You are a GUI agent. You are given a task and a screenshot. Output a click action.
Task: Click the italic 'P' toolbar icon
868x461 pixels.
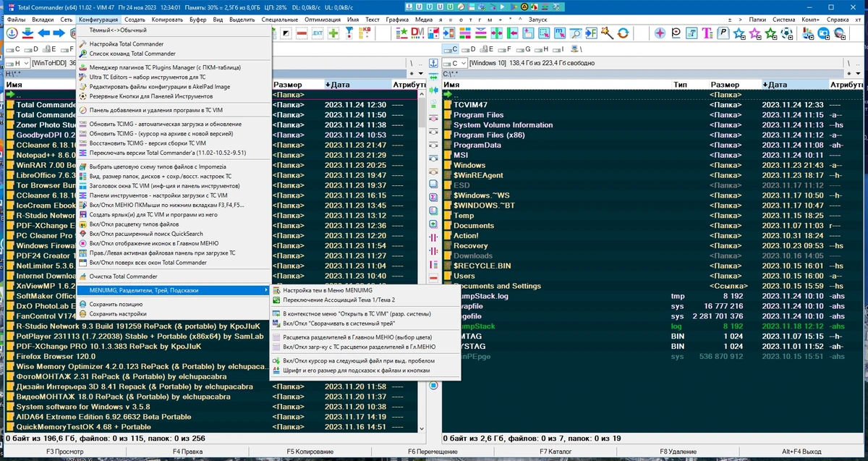723,33
